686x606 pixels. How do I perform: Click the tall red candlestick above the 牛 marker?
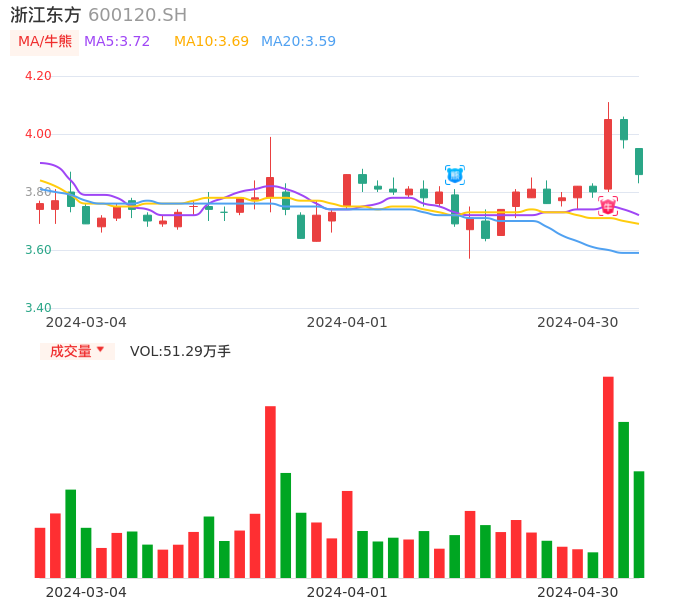pyautogui.click(x=608, y=154)
